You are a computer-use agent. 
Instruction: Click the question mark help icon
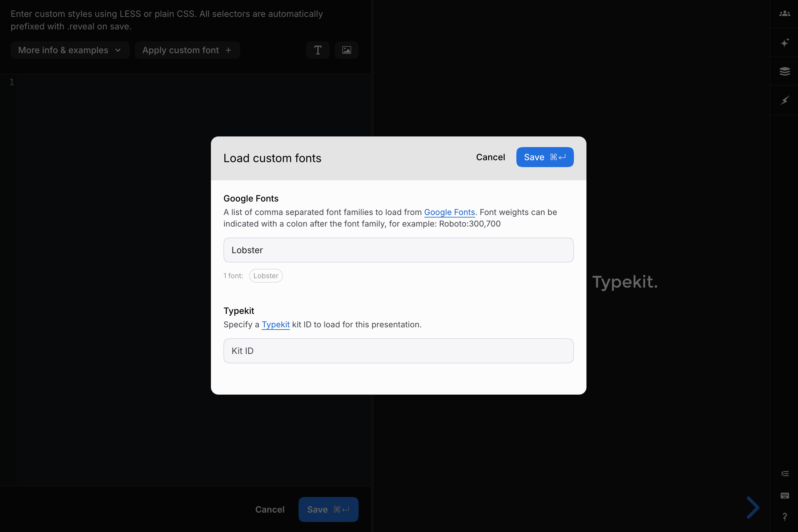785,517
